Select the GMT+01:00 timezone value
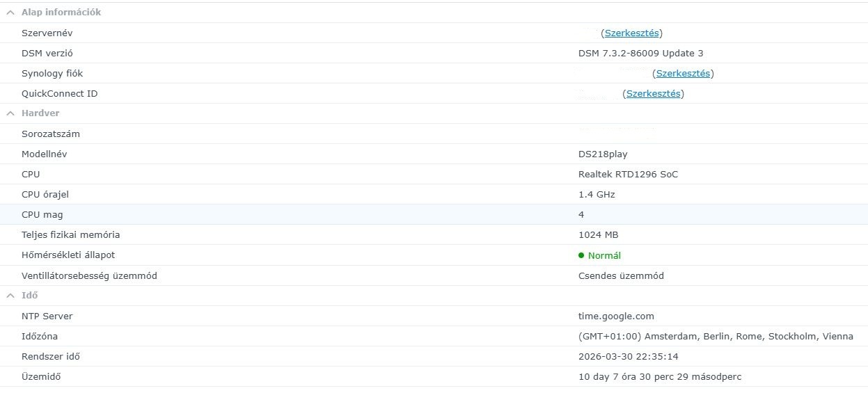 [716, 336]
